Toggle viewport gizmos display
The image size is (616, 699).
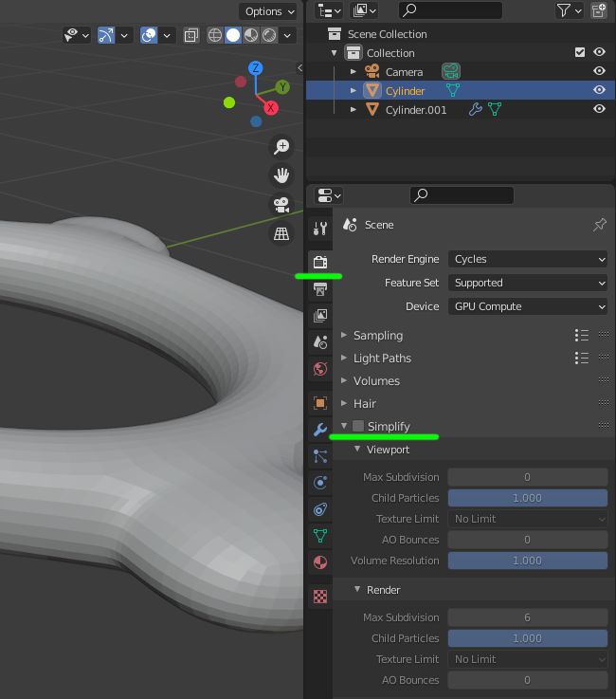(106, 35)
